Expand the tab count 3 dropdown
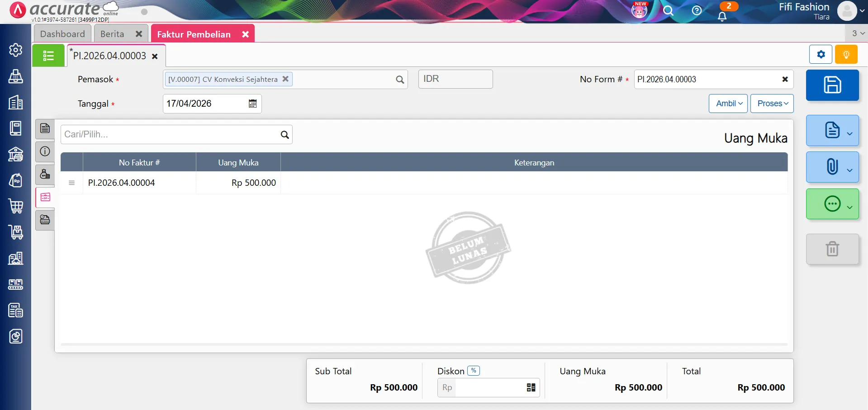Image resolution: width=868 pixels, height=410 pixels. tap(857, 33)
